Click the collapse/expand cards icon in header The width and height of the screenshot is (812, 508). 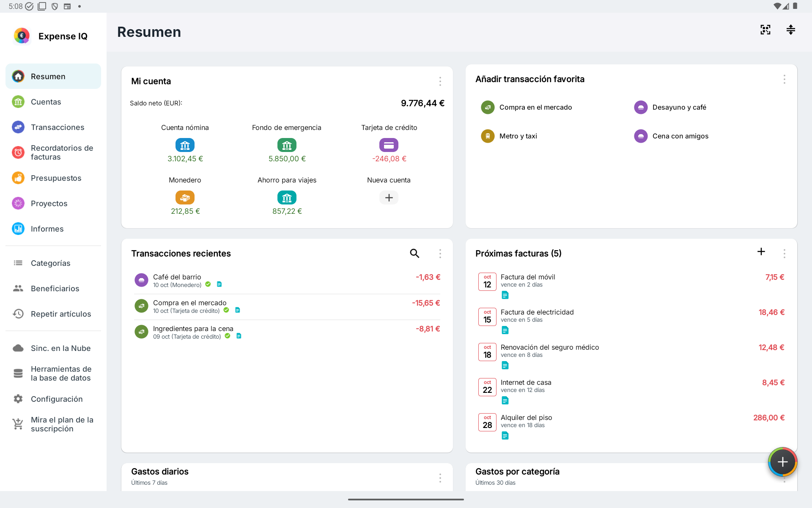(x=790, y=30)
